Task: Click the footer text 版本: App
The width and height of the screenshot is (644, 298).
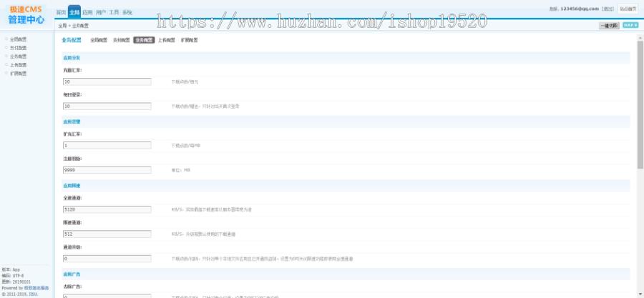Action: click(11, 269)
